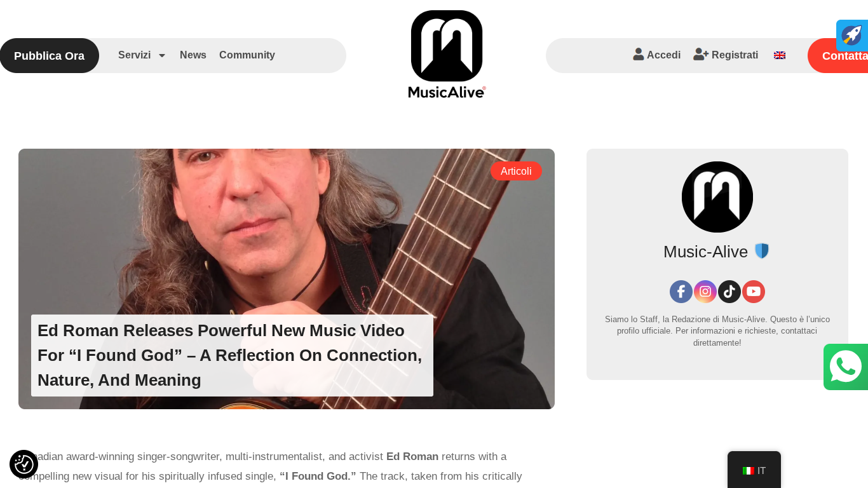Expand the Servizi dropdown menu

click(142, 55)
